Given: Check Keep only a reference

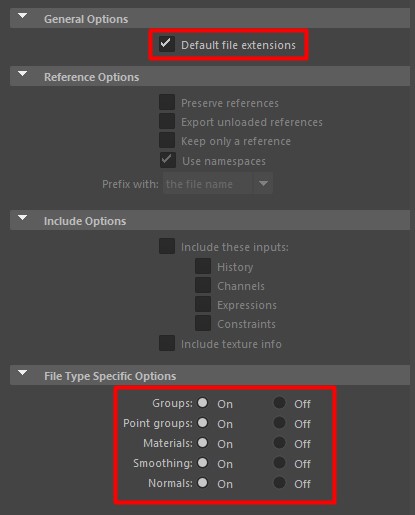Looking at the screenshot, I should tap(167, 140).
